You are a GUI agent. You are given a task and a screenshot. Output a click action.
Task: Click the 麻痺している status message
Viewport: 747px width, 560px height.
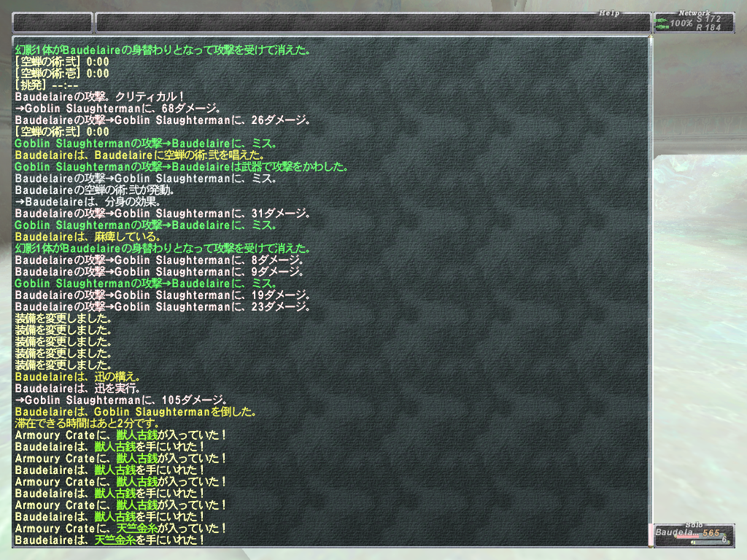[x=87, y=237]
